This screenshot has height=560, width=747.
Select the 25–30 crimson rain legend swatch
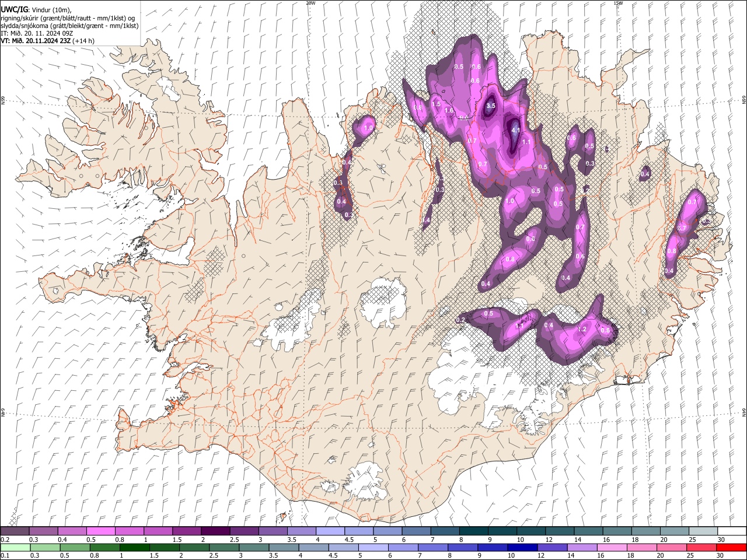coord(701,548)
